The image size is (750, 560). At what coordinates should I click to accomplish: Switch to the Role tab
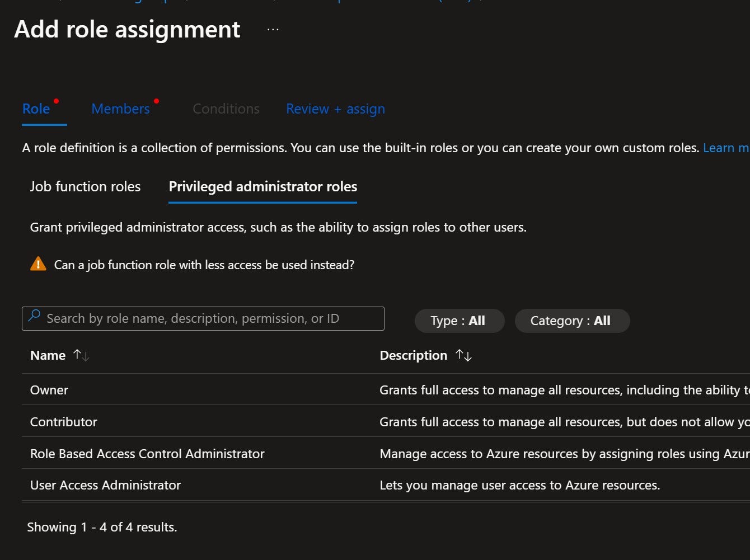tap(36, 109)
